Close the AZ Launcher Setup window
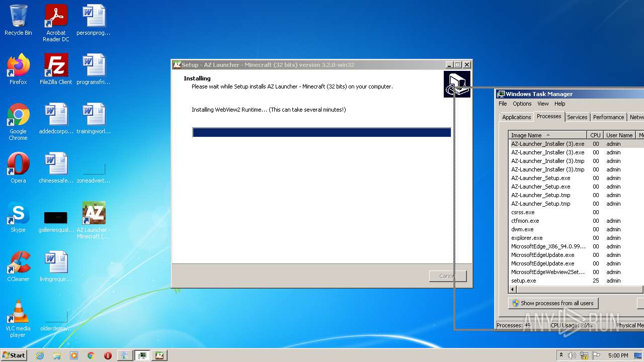This screenshot has height=362, width=644. coord(466,65)
